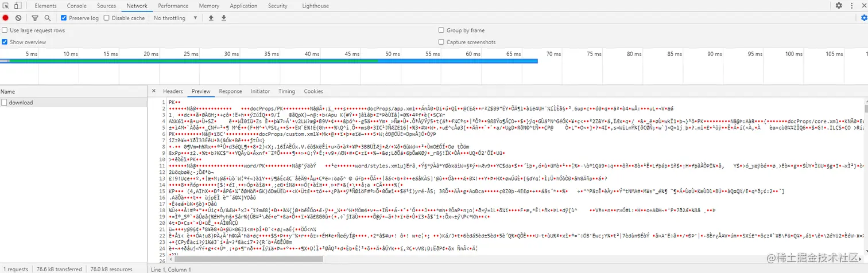Open DevTools more options menu
The height and width of the screenshot is (273, 868).
pos(851,6)
